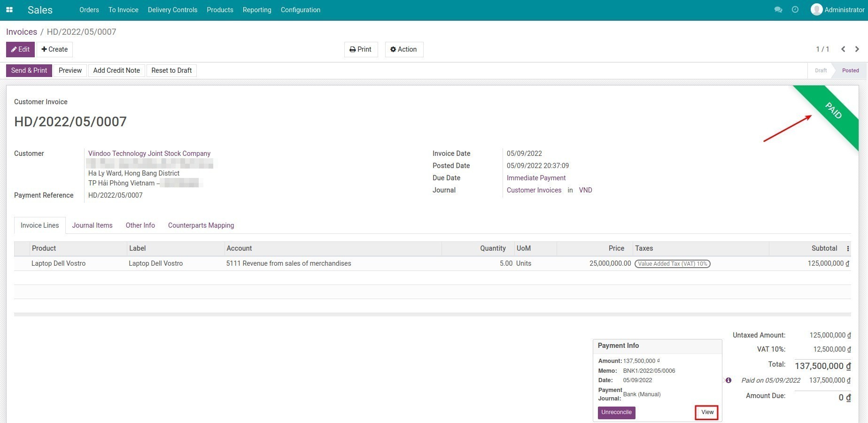The image size is (868, 423).
Task: Open the Action dropdown
Action: coord(404,49)
